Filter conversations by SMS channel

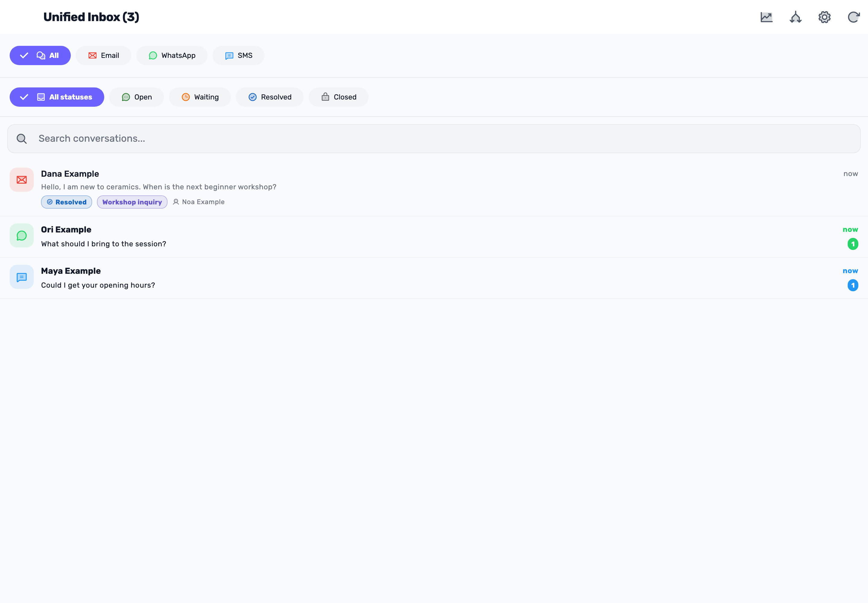pyautogui.click(x=238, y=55)
